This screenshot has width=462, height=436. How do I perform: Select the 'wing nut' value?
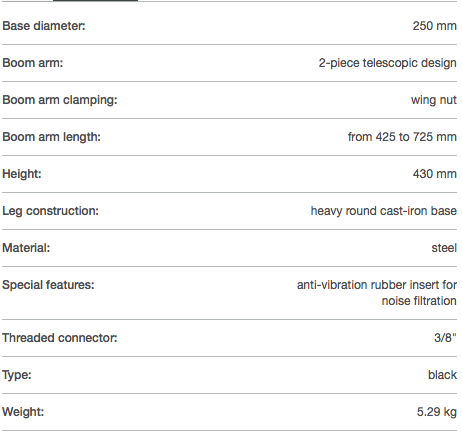click(x=434, y=100)
